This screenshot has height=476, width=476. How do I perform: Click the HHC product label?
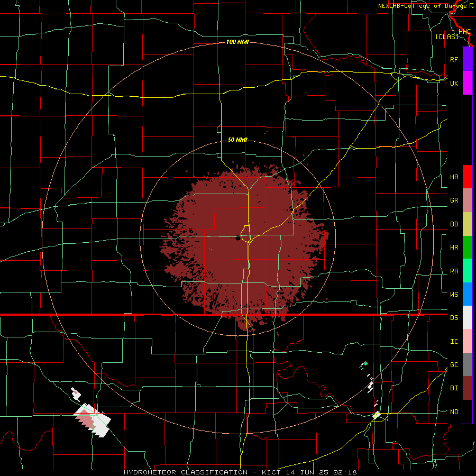tap(464, 32)
